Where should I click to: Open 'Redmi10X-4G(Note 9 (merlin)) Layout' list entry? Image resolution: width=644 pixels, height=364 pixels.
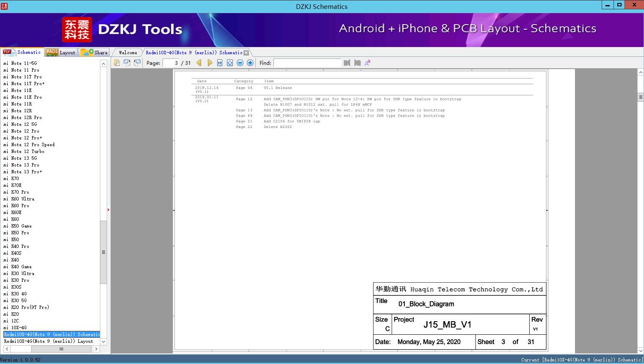coord(48,341)
